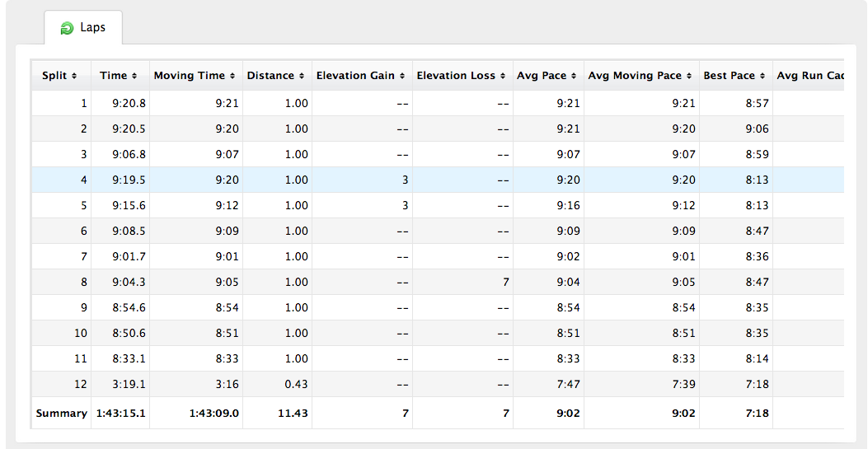Click Summary row distance total 11.43
Viewport: 868px width, 449px height.
(293, 414)
